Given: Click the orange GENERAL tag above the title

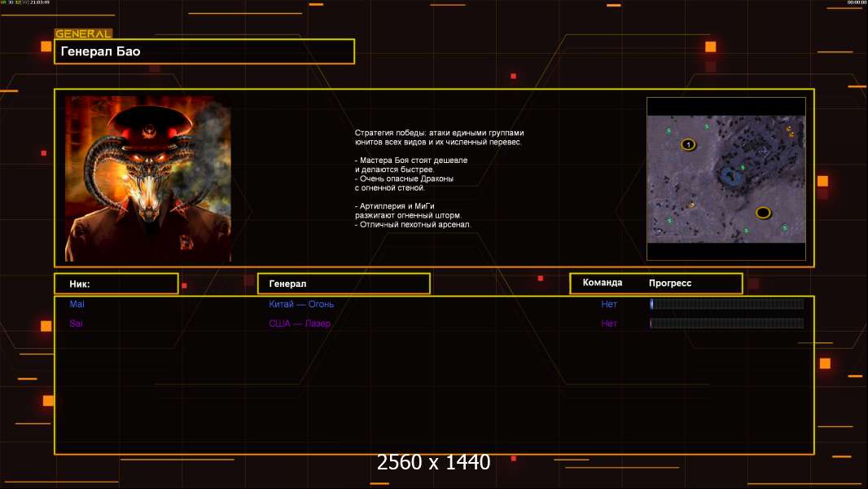Looking at the screenshot, I should [x=83, y=33].
